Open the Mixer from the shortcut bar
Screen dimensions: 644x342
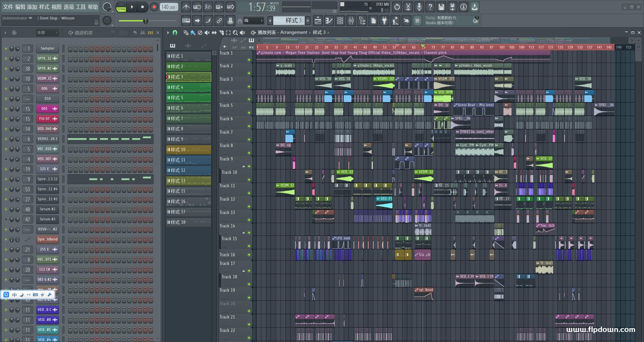[x=351, y=20]
